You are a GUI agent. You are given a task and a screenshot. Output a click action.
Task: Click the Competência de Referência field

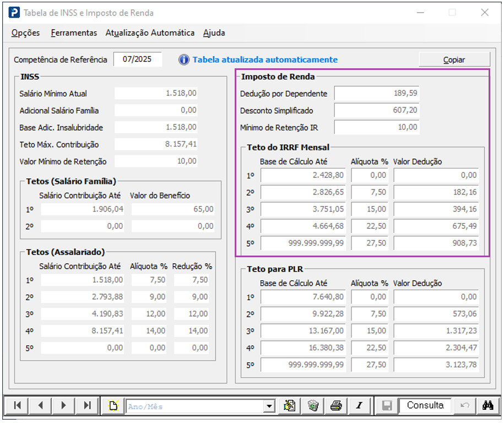[138, 59]
